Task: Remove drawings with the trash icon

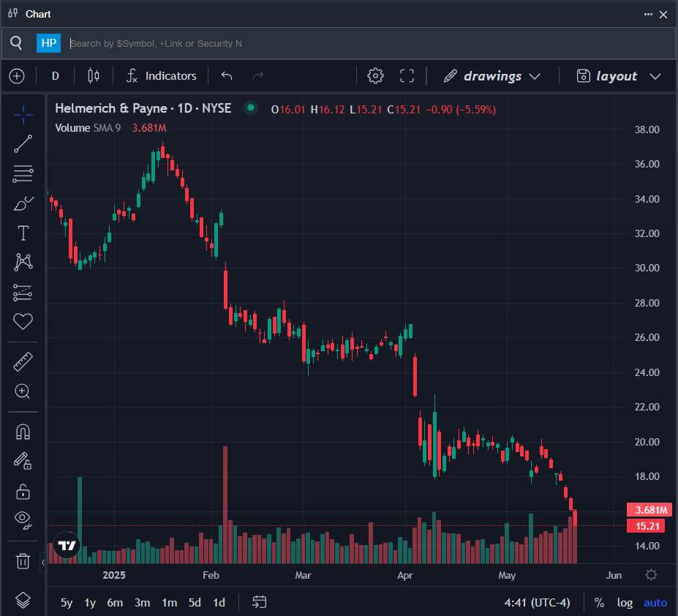Action: [x=23, y=561]
